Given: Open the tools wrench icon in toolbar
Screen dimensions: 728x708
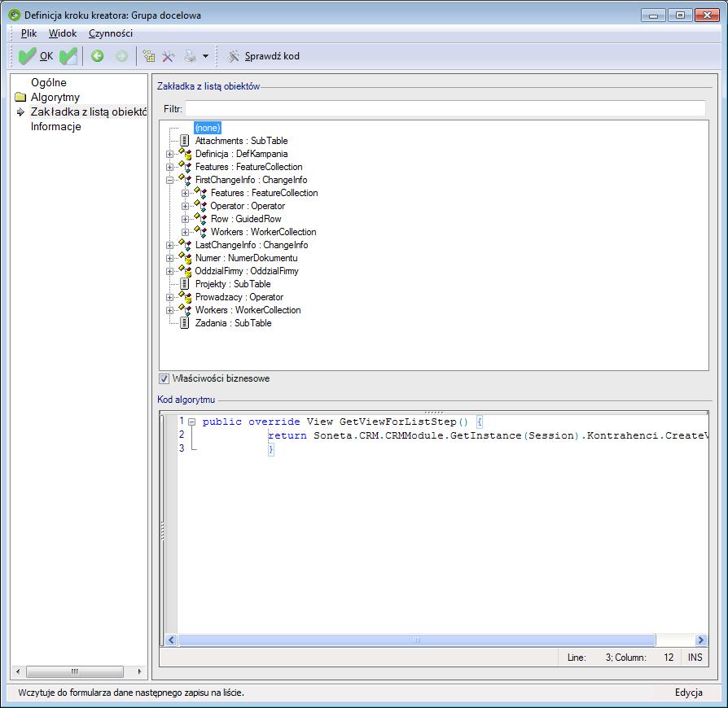Looking at the screenshot, I should pos(169,57).
